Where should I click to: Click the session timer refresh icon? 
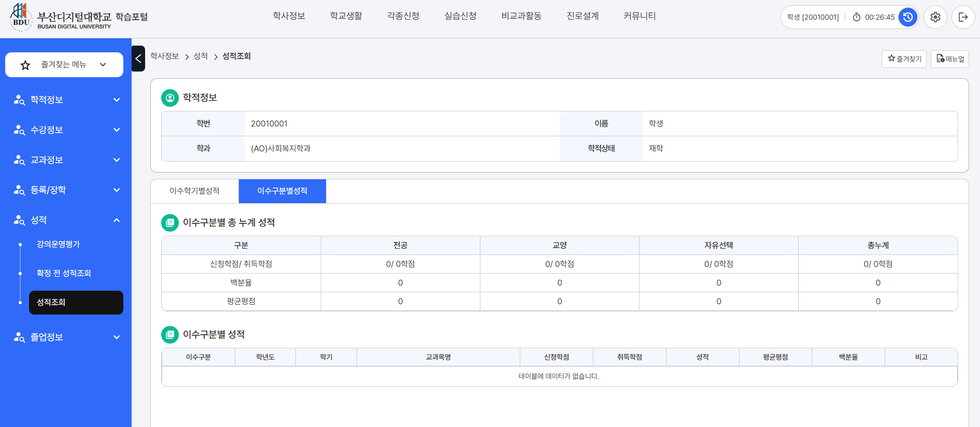pyautogui.click(x=907, y=17)
